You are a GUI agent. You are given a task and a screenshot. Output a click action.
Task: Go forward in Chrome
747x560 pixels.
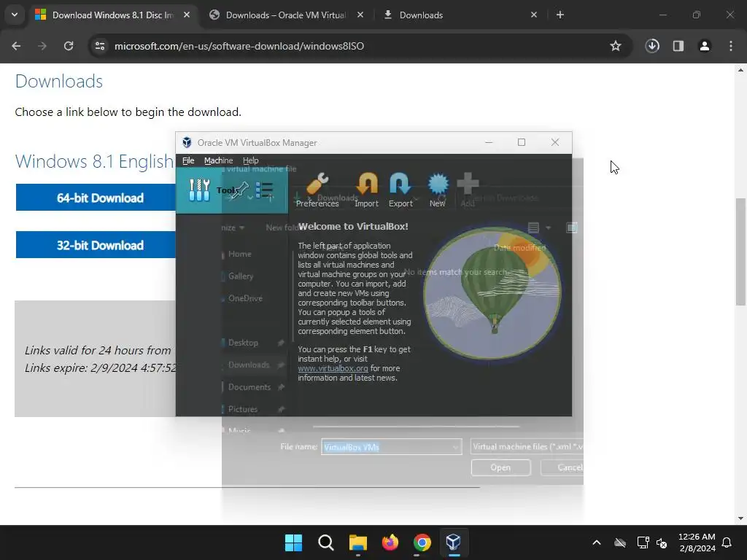click(x=42, y=46)
